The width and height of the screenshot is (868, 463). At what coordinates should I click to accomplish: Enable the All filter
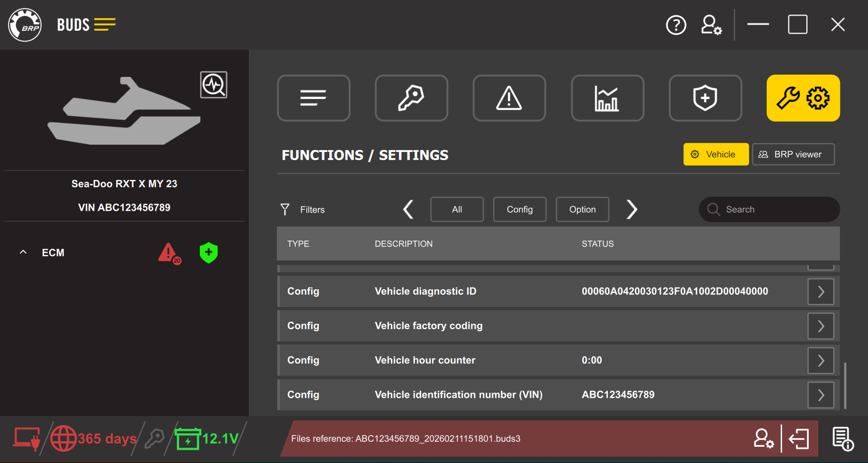456,209
